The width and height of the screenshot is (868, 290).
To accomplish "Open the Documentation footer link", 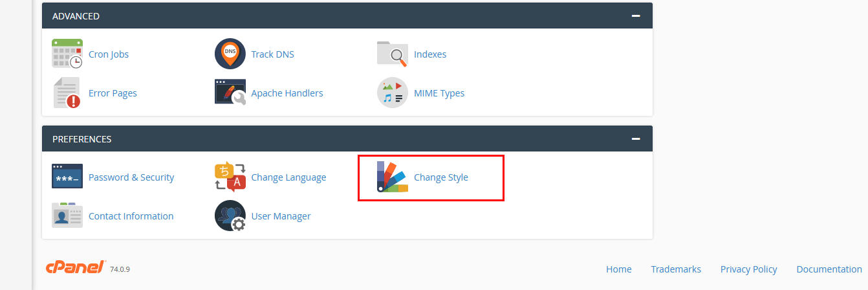I will coord(829,269).
